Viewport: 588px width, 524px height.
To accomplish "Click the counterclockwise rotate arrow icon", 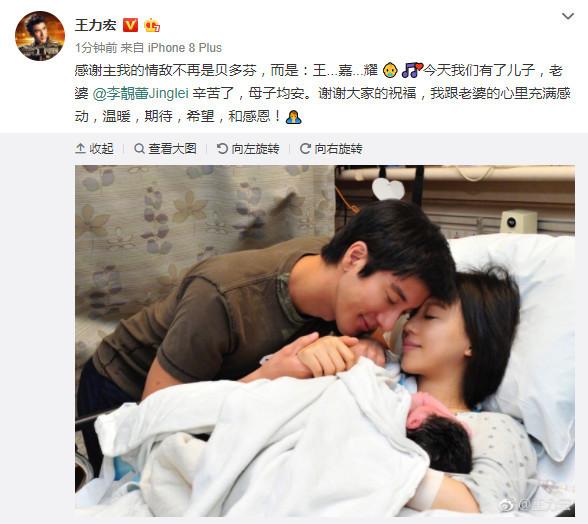I will tap(222, 149).
